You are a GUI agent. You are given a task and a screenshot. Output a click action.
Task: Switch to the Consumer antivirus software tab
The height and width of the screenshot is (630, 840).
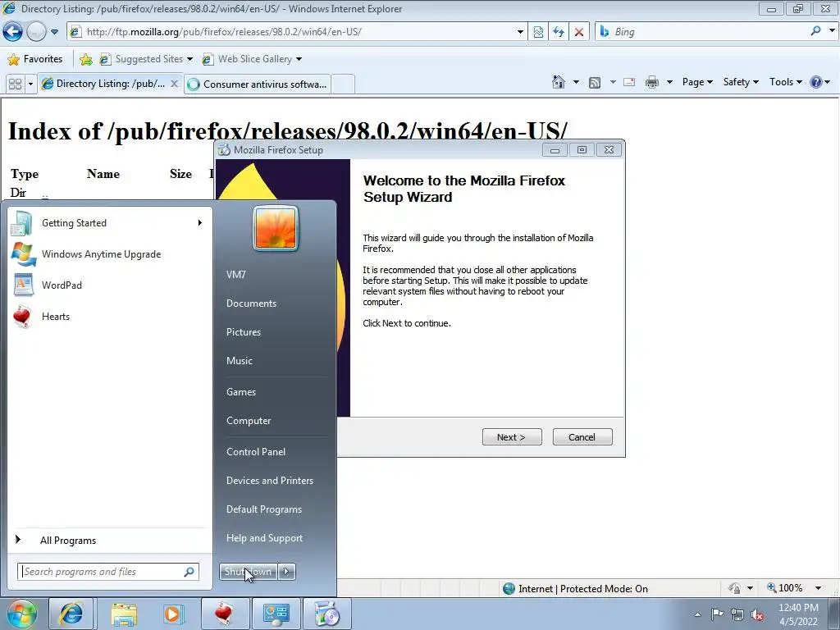click(x=257, y=84)
